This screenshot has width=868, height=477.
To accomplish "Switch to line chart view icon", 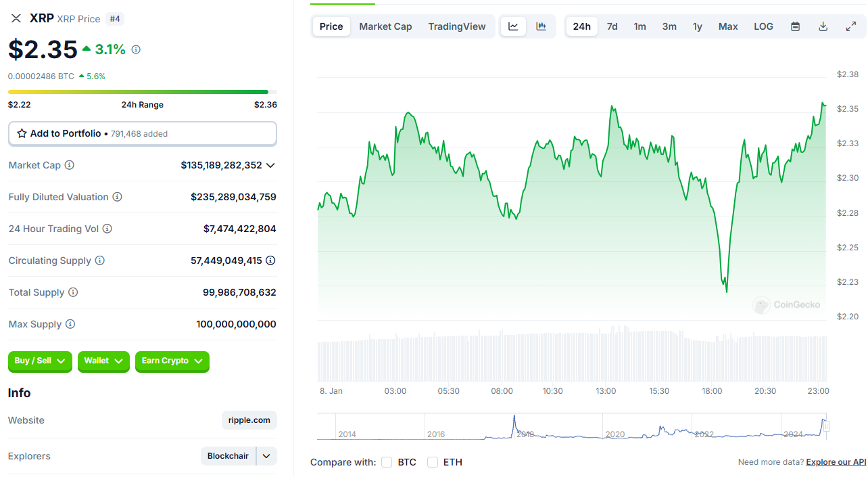I will pos(514,26).
